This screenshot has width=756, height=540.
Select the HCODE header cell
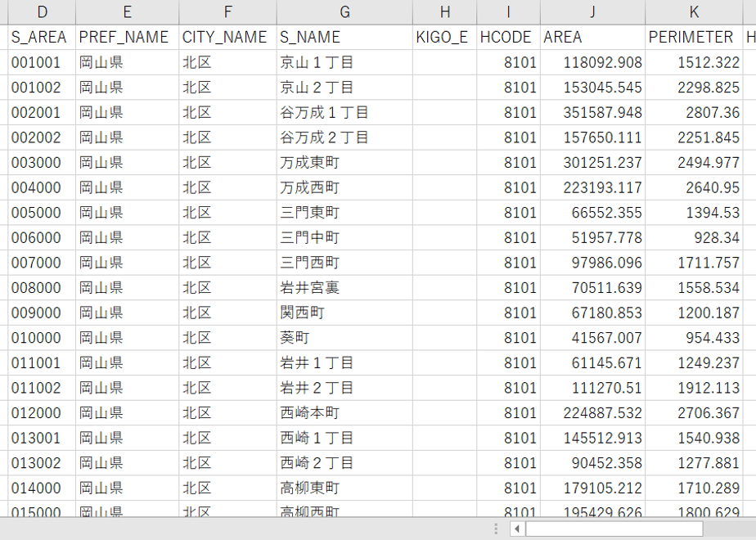(508, 37)
